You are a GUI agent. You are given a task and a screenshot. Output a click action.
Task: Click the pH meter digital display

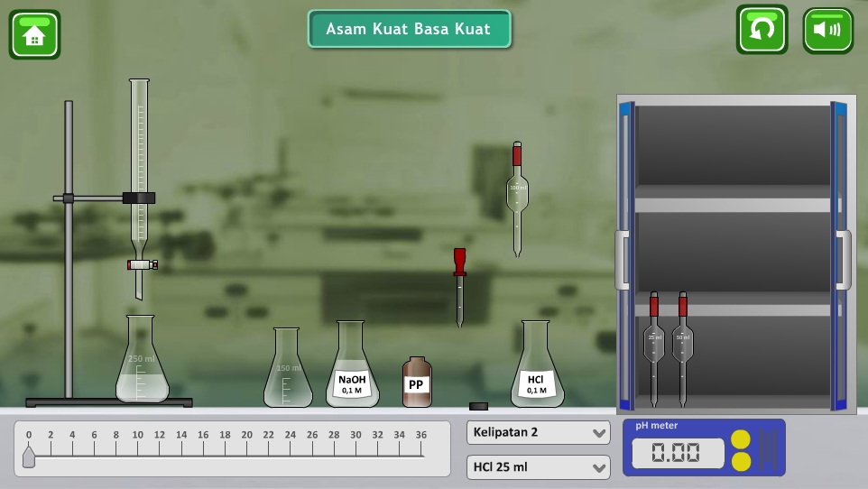678,453
